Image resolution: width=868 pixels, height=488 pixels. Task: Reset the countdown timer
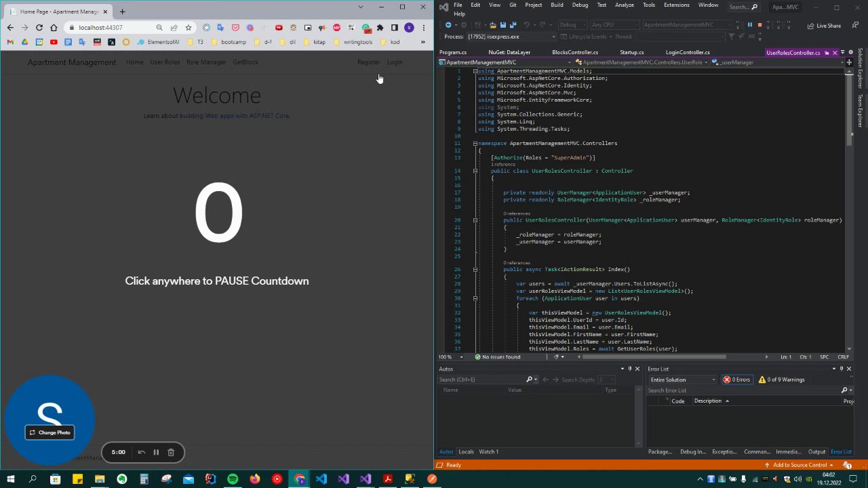tap(141, 452)
